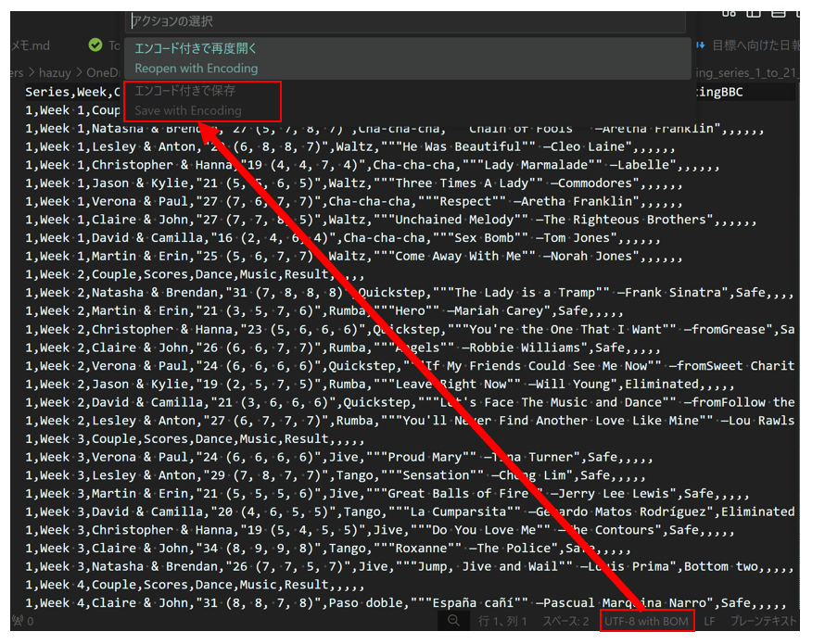Click line containing "Proud Mary"
The height and width of the screenshot is (644, 825).
coord(339,457)
